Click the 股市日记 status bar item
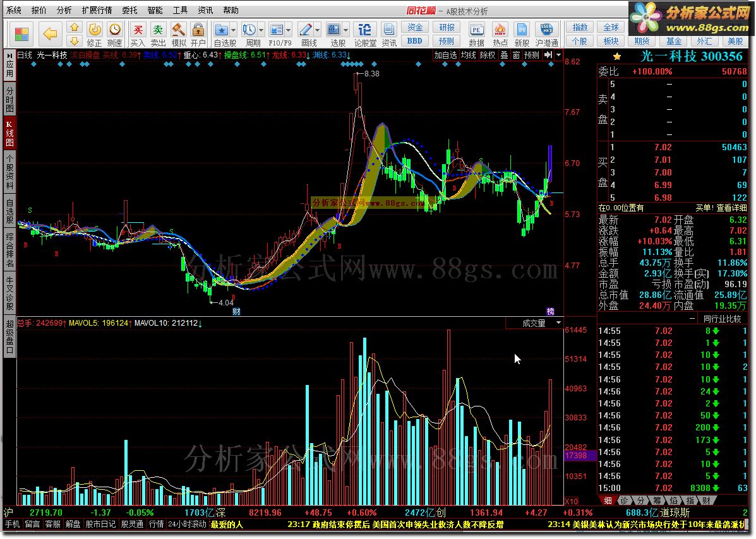This screenshot has height=539, width=756. (x=100, y=524)
